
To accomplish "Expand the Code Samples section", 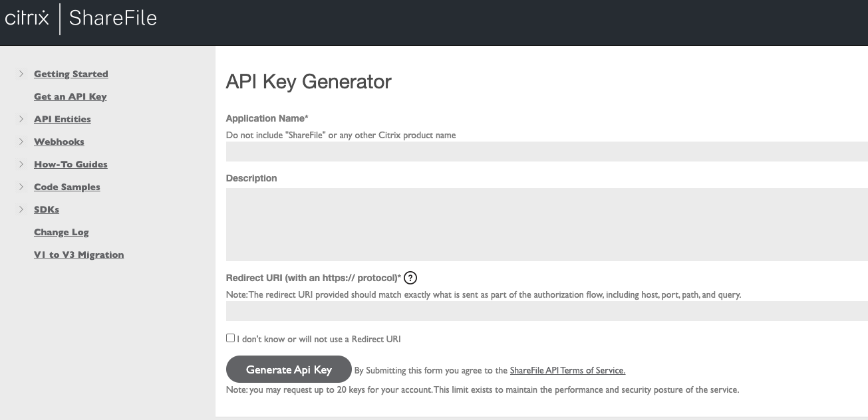I will pos(21,187).
